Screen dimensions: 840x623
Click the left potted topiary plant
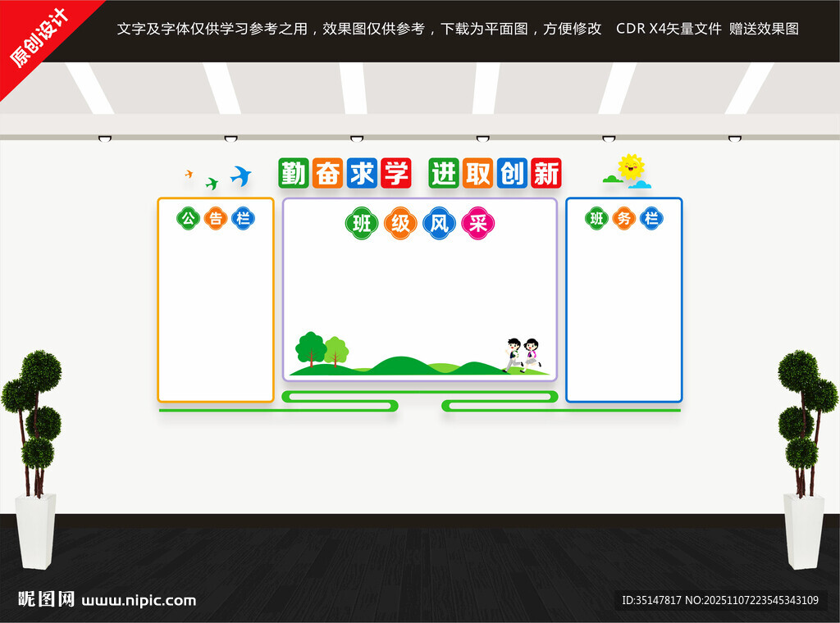click(32, 459)
